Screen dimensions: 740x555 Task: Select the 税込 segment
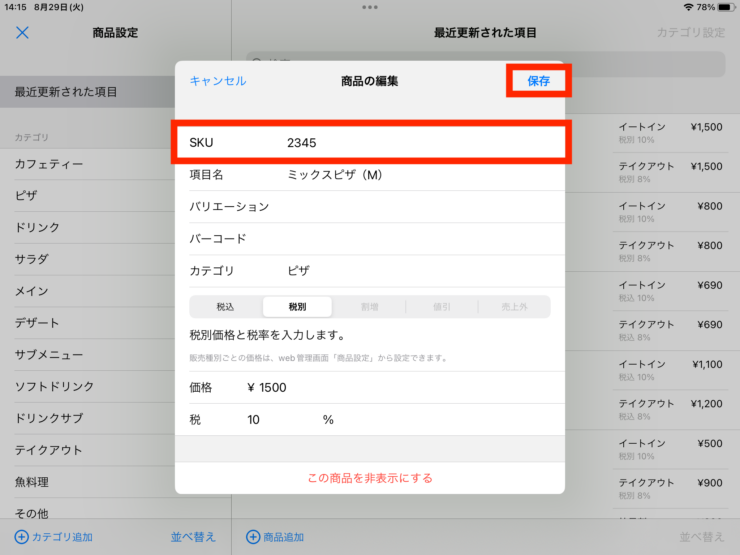[226, 307]
